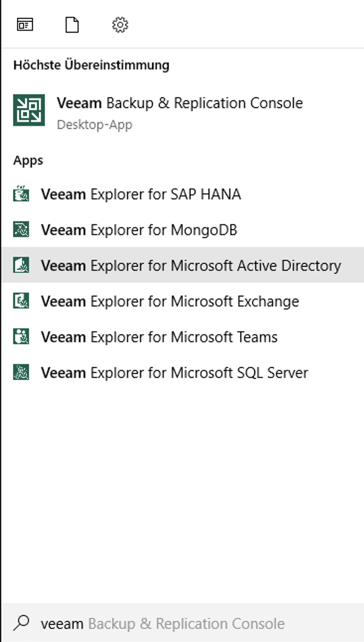The height and width of the screenshot is (642, 364).
Task: Click the MongoDB explorer icon
Action: [x=21, y=230]
